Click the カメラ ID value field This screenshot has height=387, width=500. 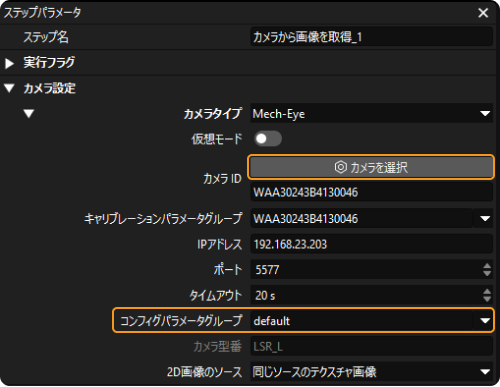coord(371,192)
